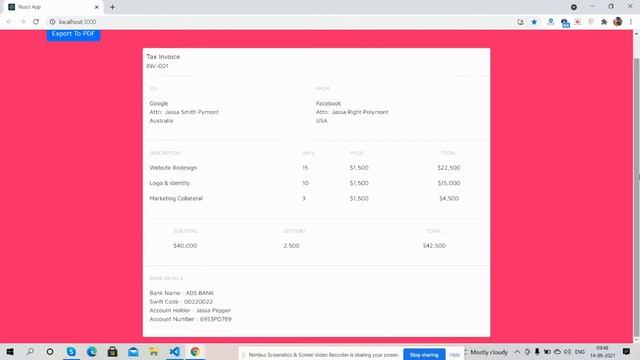Open the Windows Start menu

click(10, 351)
